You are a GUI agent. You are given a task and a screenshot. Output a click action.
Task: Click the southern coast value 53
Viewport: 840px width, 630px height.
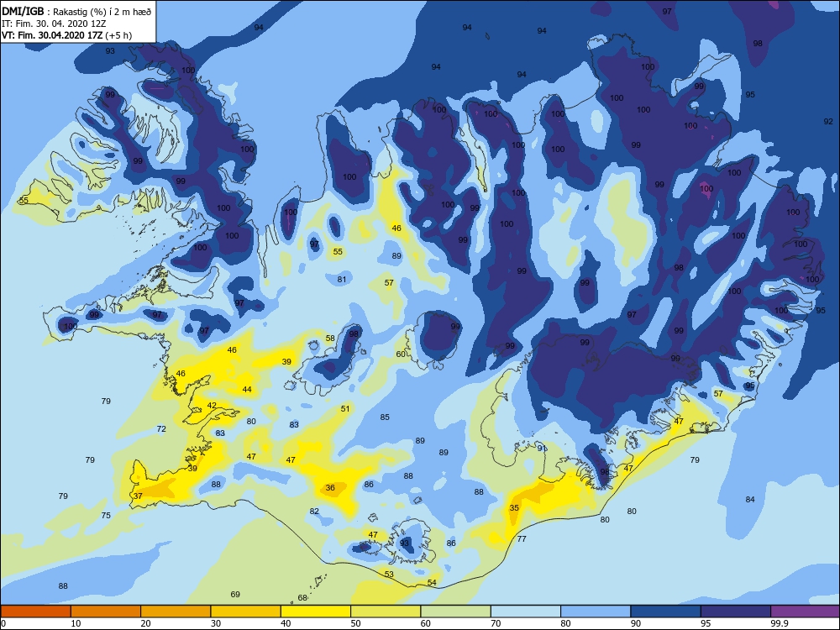pos(390,575)
